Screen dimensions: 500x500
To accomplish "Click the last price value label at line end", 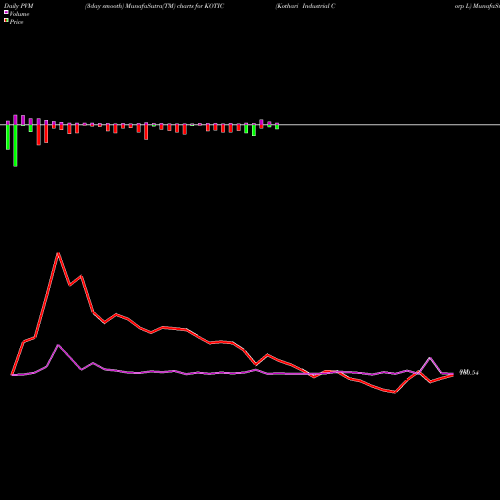I will click(469, 373).
